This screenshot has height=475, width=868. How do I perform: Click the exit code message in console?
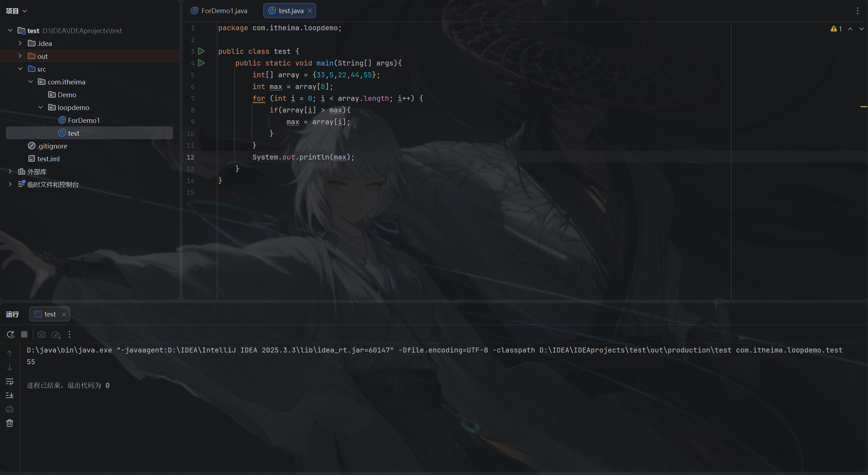coord(68,385)
